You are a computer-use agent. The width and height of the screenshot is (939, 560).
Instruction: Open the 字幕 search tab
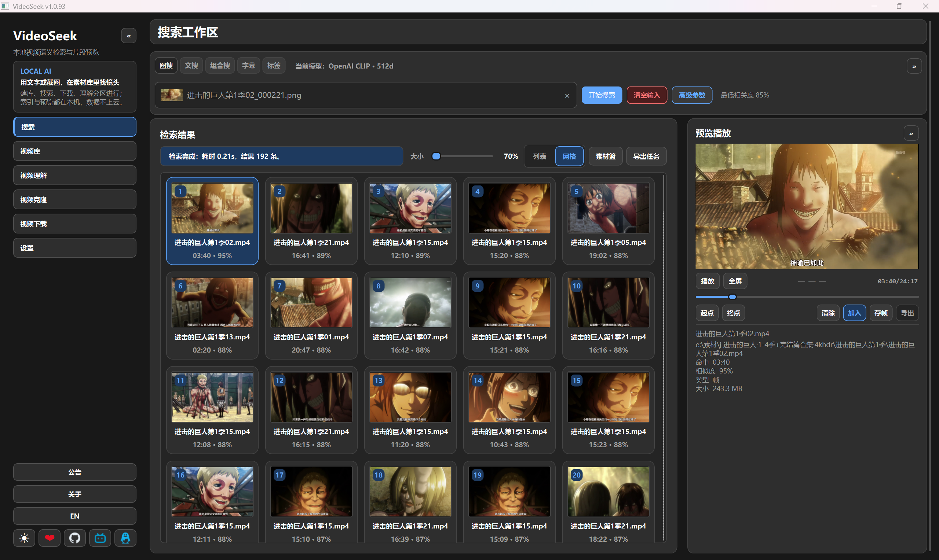tap(248, 66)
